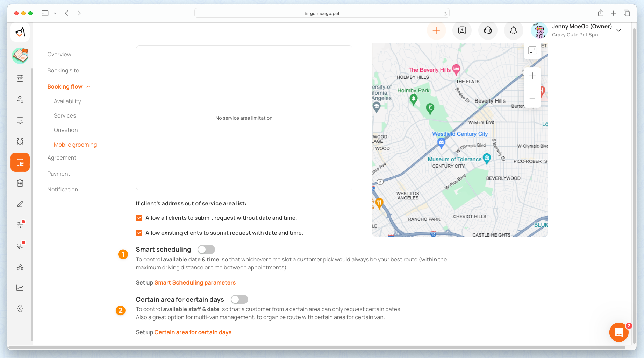Collapse the Booking flow section chevron
The image size is (644, 358).
[88, 87]
